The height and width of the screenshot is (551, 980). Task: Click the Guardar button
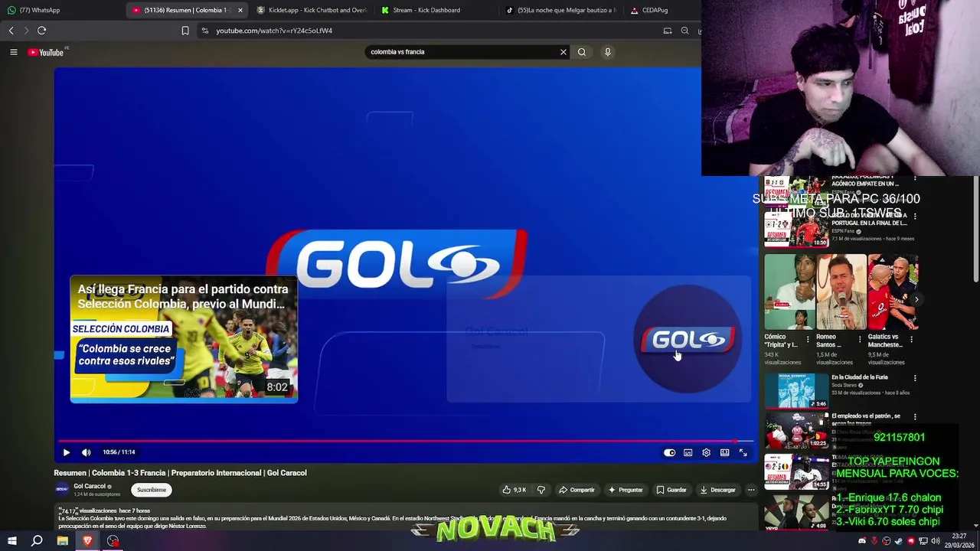pos(671,490)
